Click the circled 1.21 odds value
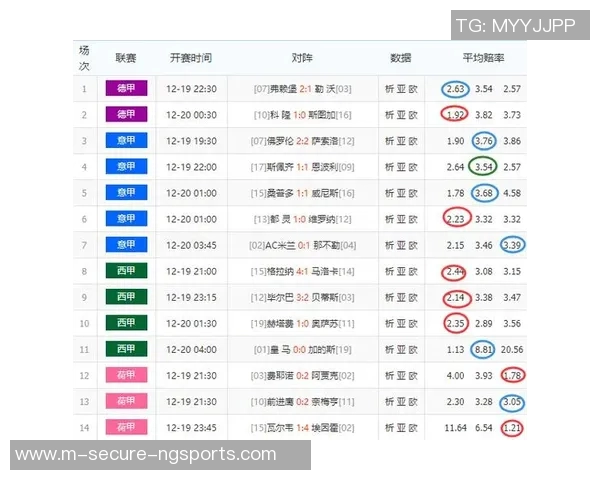Viewport: 600px width, 480px height. (x=512, y=428)
